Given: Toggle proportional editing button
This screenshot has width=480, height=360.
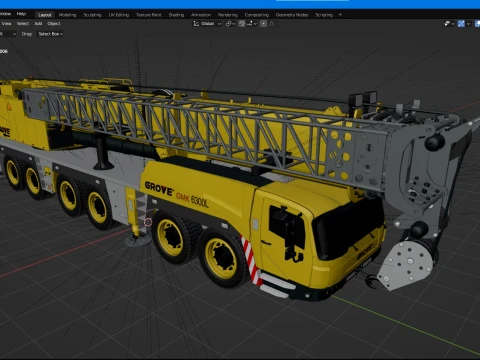Looking at the screenshot, I should (263, 24).
